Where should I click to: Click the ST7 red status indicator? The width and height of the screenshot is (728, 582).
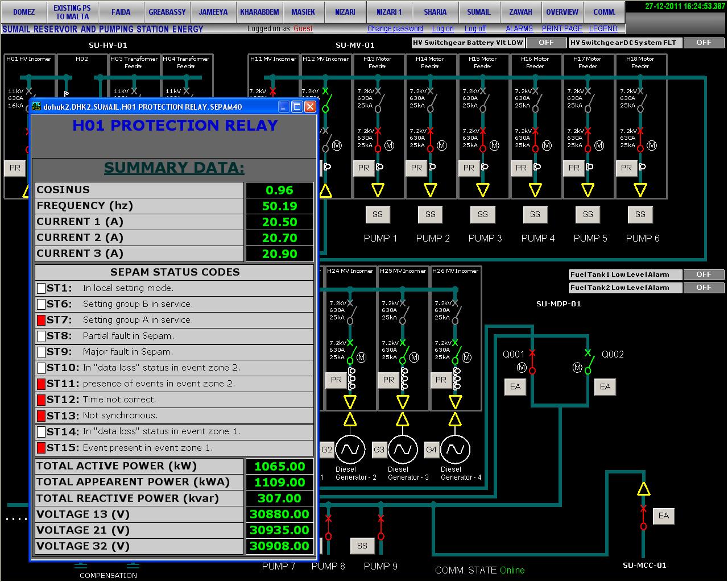(x=41, y=320)
